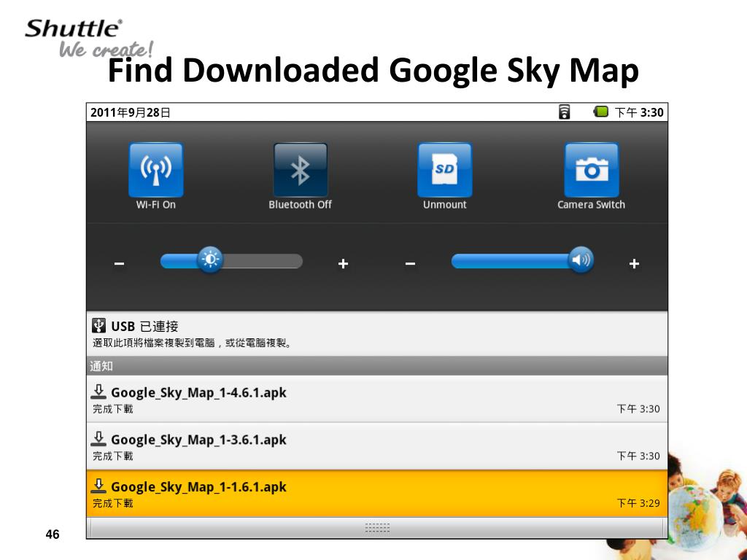Viewport: 747px width, 560px height.
Task: Increase brightness with the plus button
Action: pyautogui.click(x=343, y=263)
